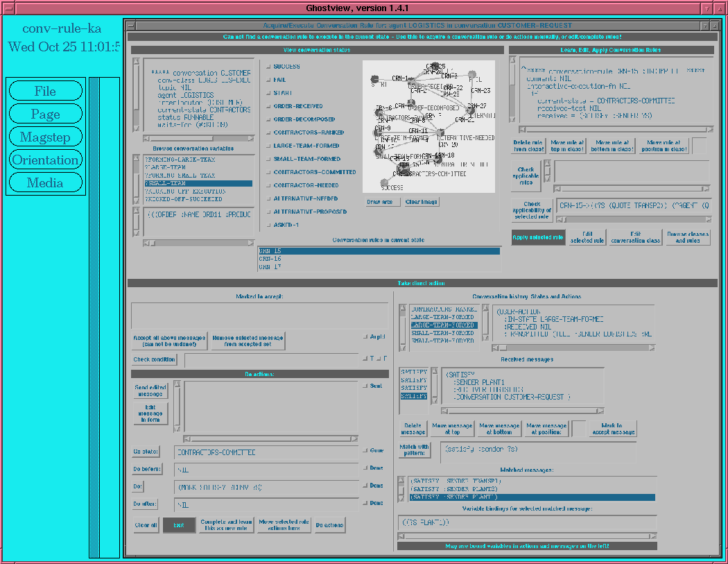This screenshot has height=564, width=728.
Task: Click Browse classes and rules button
Action: [x=688, y=237]
